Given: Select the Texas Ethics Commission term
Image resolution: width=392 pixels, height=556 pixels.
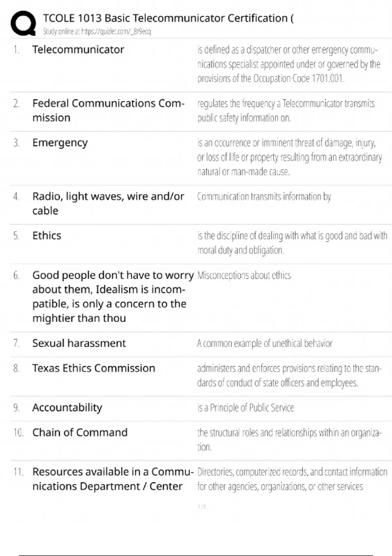Looking at the screenshot, I should [x=93, y=369].
